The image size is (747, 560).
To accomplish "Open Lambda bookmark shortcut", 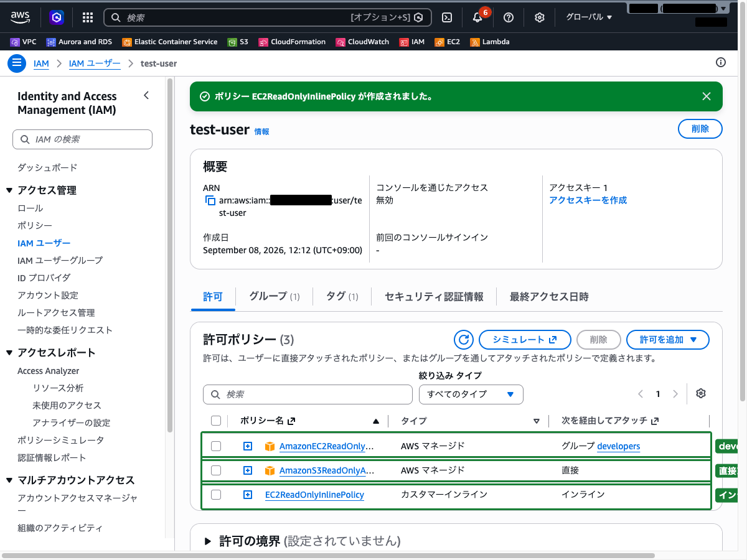I will point(490,42).
